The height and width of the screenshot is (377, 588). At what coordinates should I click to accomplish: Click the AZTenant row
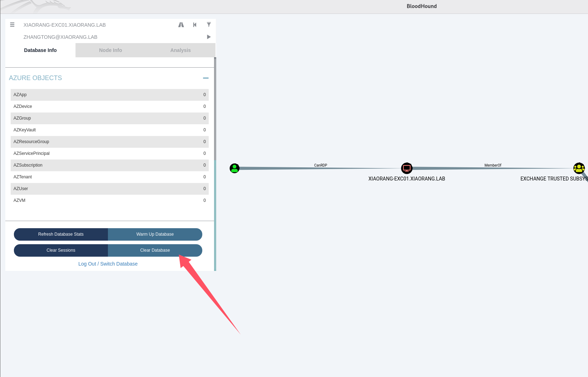coord(110,177)
